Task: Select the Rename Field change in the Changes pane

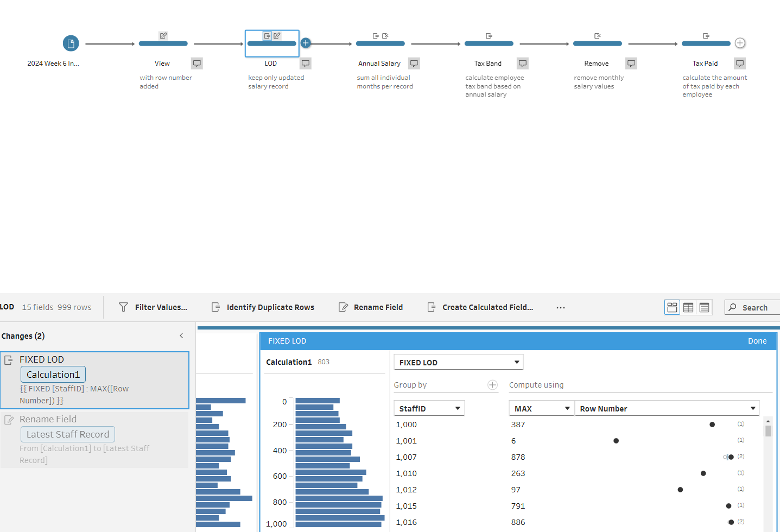Action: [94, 440]
